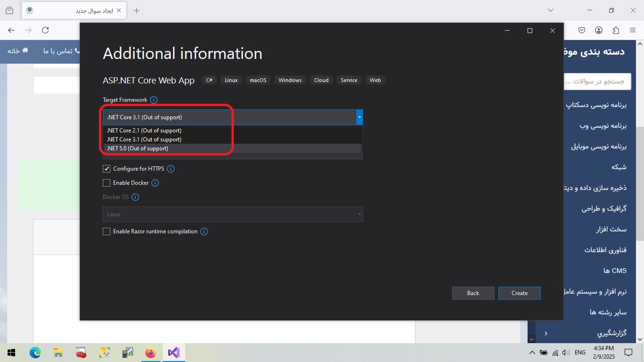Open the browser tab list chevron

(x=551, y=10)
